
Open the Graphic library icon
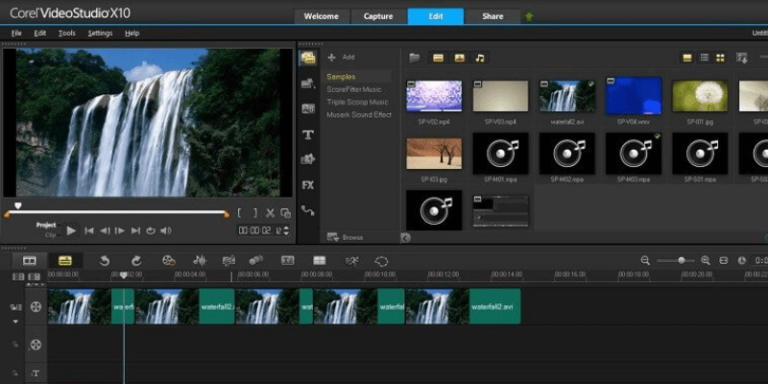coord(308,159)
